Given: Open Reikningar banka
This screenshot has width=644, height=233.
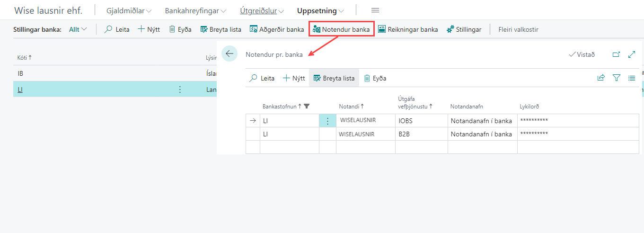Looking at the screenshot, I should [408, 29].
